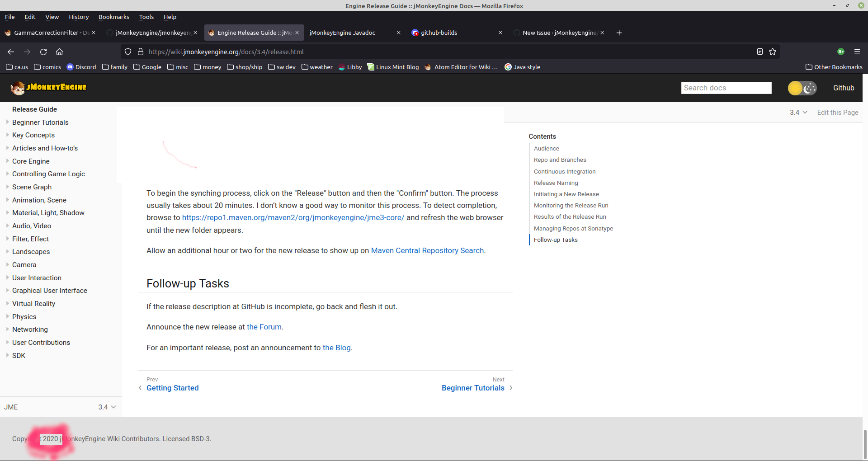Open the Bookmarks menu
Viewport: 868px width, 461px height.
click(114, 17)
